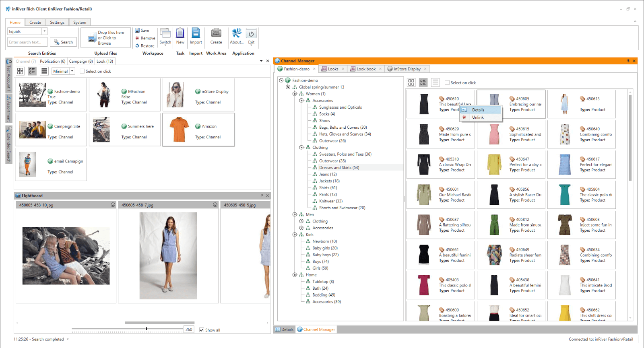Choose Unlink from the context menu
This screenshot has width=644, height=348.
[x=478, y=117]
